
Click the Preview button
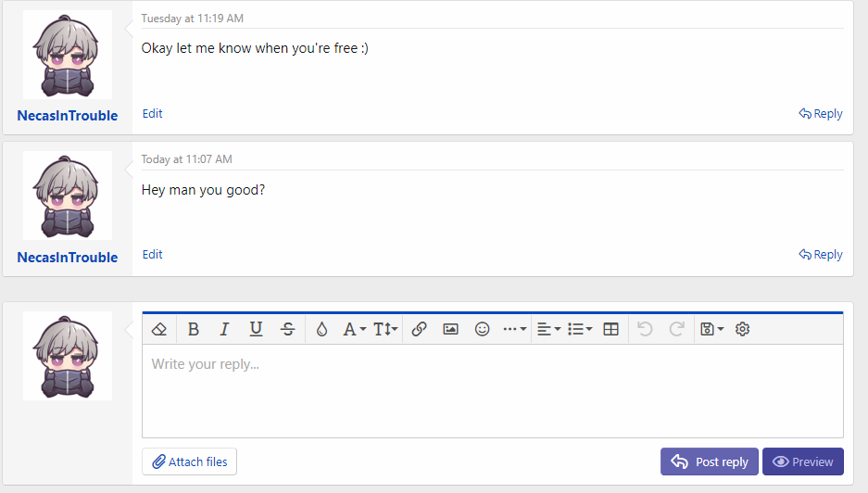point(803,461)
